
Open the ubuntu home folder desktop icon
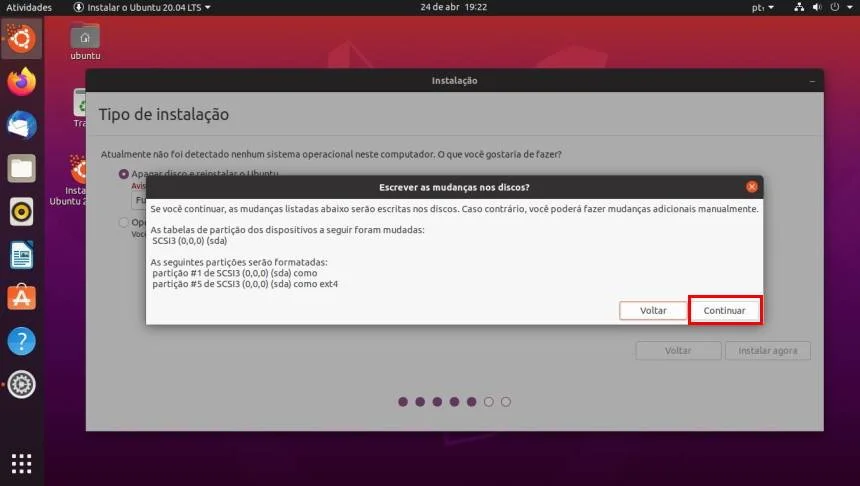(85, 42)
